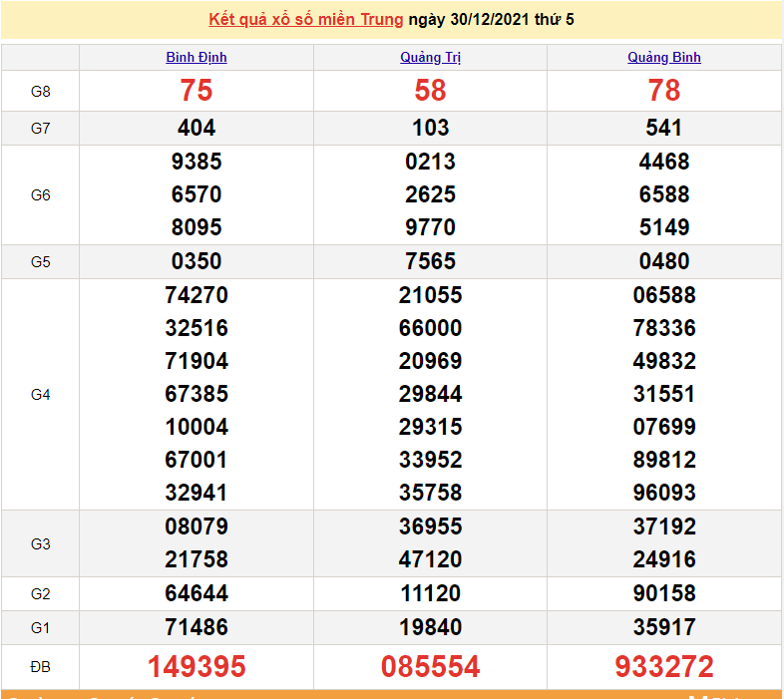Click Quảng Trị special prize 085554

pyautogui.click(x=430, y=666)
